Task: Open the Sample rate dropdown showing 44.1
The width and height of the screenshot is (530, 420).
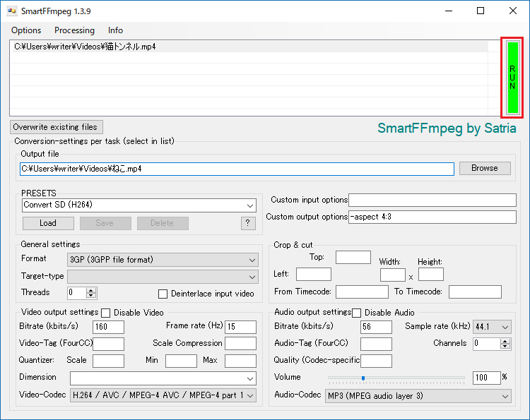Action: 492,327
